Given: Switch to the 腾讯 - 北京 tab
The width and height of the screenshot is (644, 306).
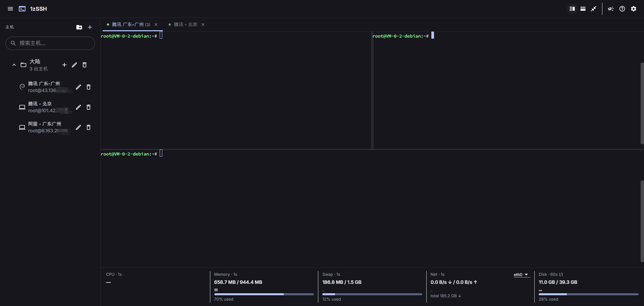Looking at the screenshot, I should pos(185,25).
